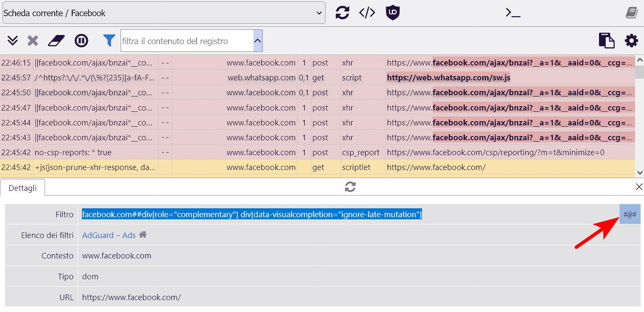Viewport: 644px width, 312px height.
Task: Select the web.whatsapp.com sw.js log row
Action: click(x=318, y=77)
